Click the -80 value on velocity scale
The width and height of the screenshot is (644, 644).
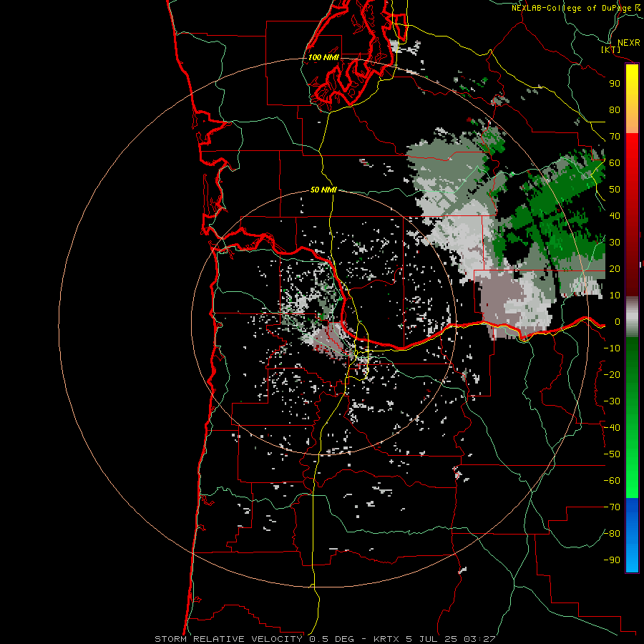pos(612,534)
